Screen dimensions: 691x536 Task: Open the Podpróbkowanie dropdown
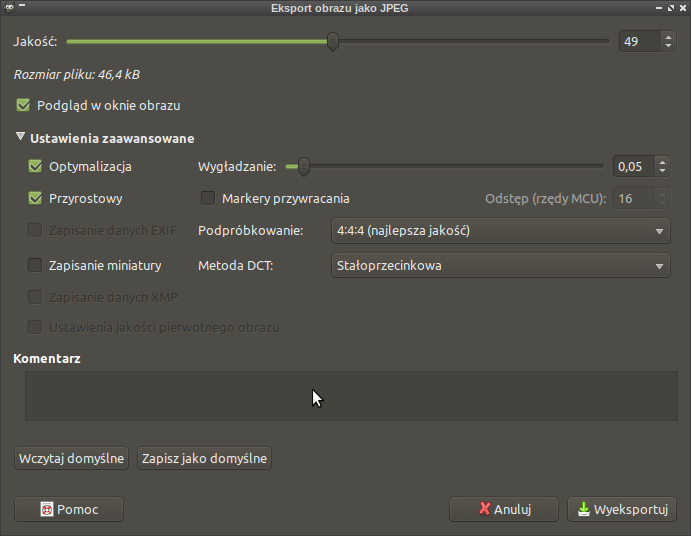pos(501,231)
